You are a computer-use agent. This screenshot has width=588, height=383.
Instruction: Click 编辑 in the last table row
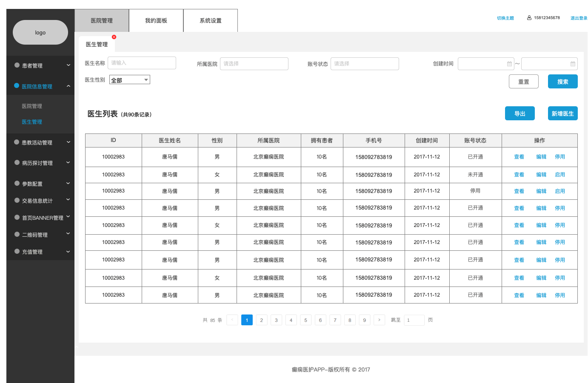541,295
